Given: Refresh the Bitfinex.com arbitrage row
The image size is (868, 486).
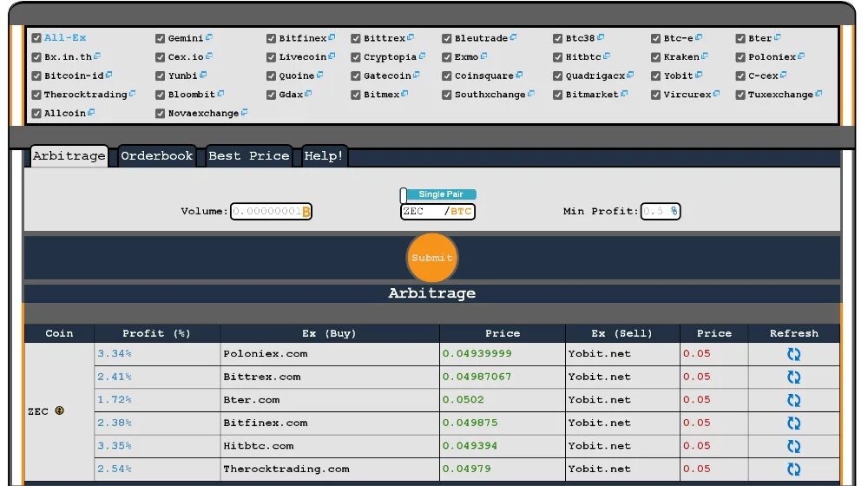Looking at the screenshot, I should [x=794, y=424].
